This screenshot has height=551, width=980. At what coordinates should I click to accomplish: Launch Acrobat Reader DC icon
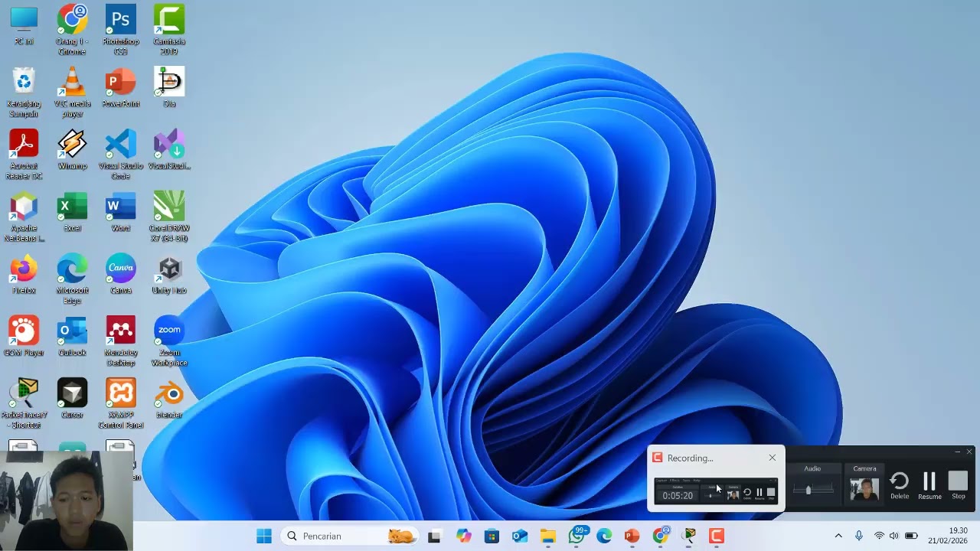click(24, 155)
